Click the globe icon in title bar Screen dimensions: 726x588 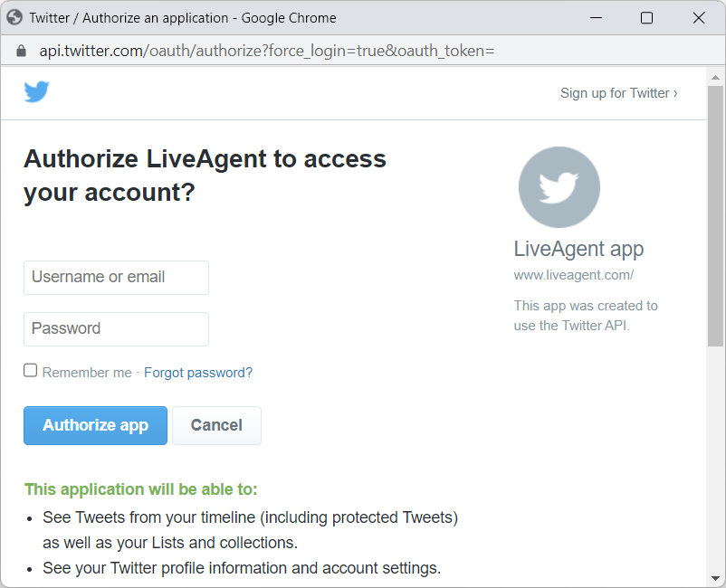14,18
